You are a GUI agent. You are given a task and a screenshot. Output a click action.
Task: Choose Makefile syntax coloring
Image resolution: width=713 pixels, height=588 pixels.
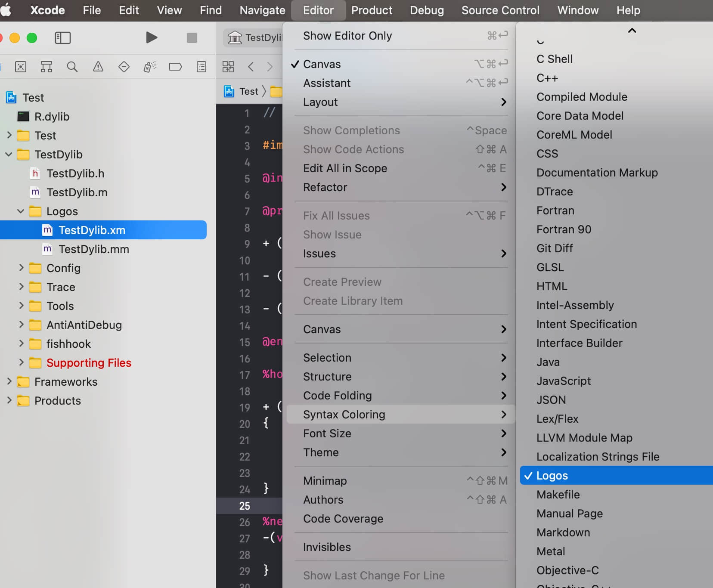(617, 495)
